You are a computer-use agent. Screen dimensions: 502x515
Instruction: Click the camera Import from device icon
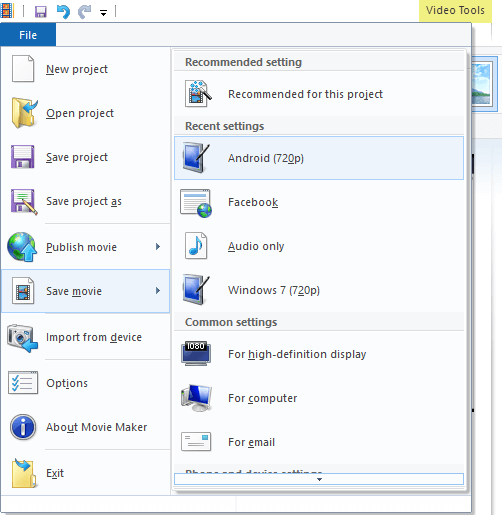tap(22, 337)
